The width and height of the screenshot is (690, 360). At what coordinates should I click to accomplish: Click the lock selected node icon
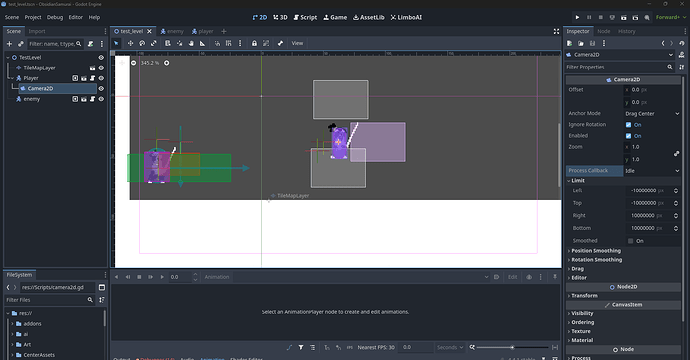point(254,43)
